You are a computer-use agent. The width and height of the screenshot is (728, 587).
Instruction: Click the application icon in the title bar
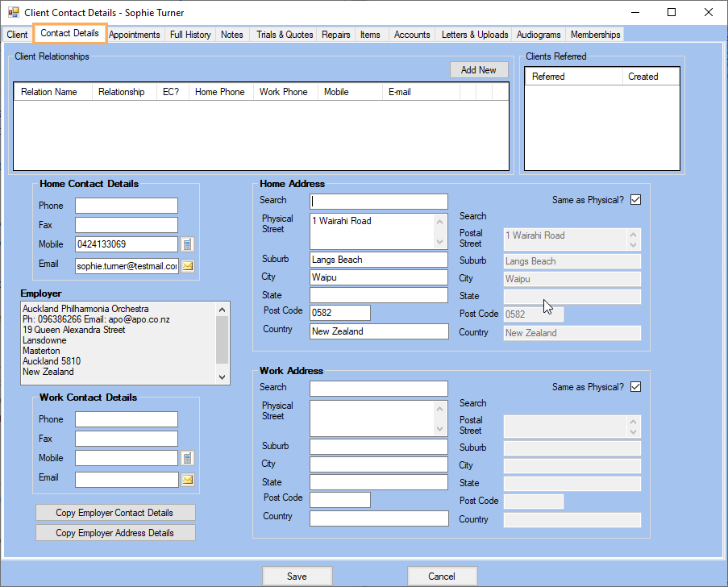pos(13,12)
